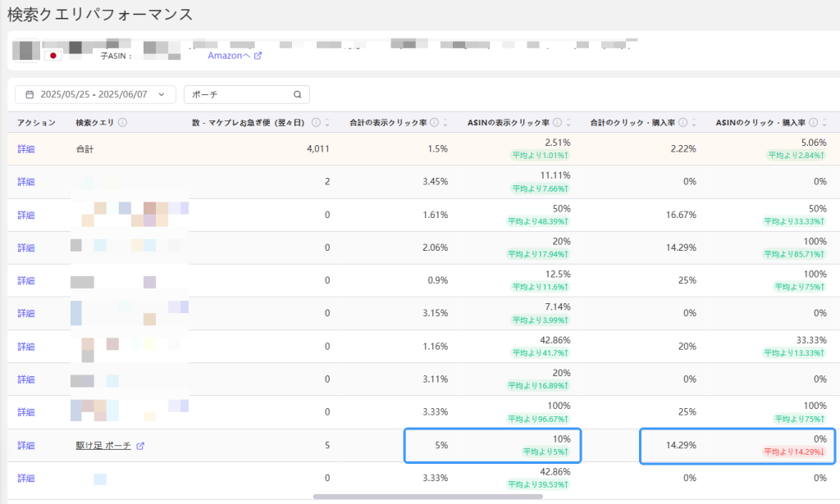Select the 2.51% value in the 合計 row
The width and height of the screenshot is (840, 504).
tap(558, 143)
